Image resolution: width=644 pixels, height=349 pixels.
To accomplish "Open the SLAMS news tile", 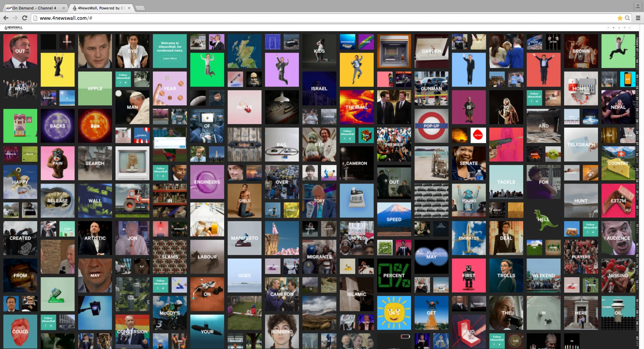I will click(170, 257).
